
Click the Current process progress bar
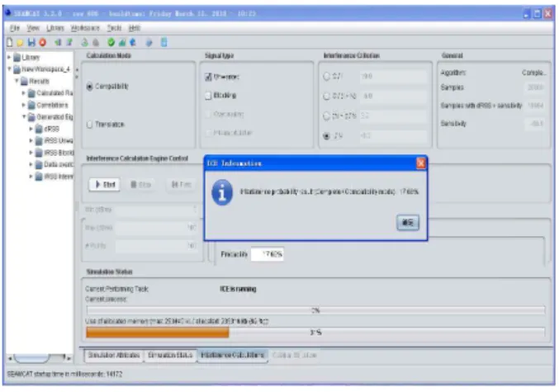pos(315,310)
